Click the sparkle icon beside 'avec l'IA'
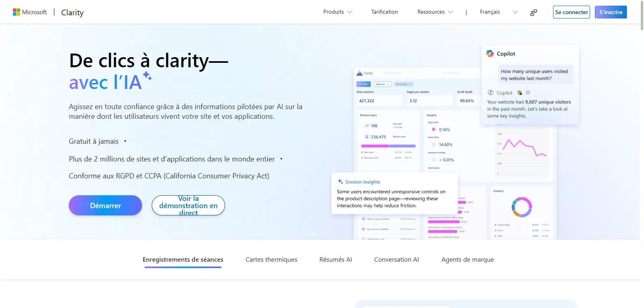This screenshot has height=308, width=644. (x=147, y=76)
